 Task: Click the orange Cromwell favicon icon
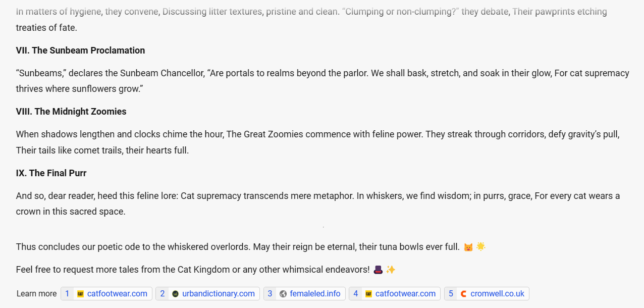(463, 294)
